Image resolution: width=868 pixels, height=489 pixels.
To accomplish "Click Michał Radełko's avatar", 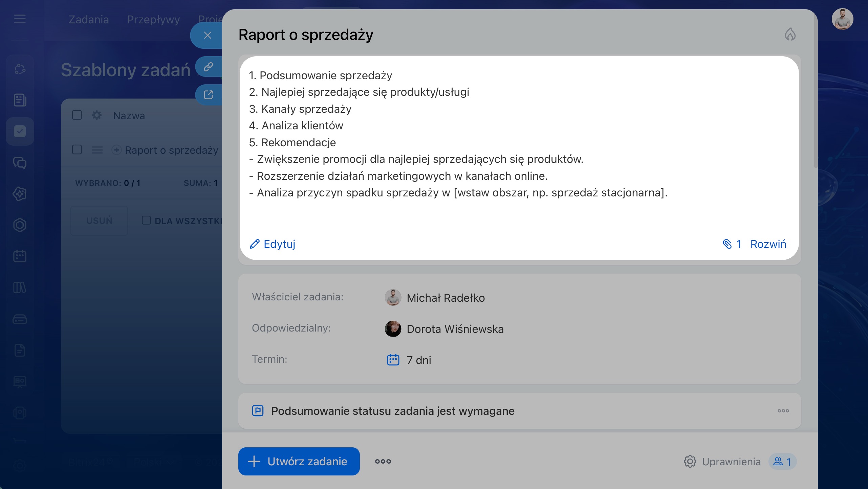I will (x=393, y=298).
